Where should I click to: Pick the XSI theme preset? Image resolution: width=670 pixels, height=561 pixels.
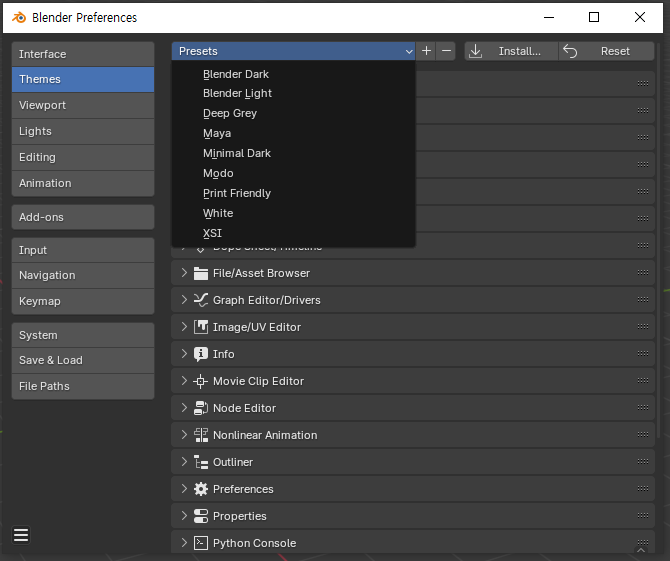coord(294,233)
